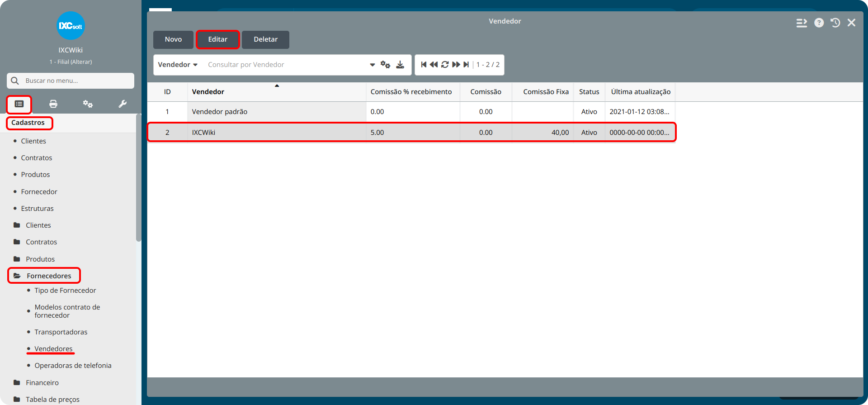Go to next page of results

pyautogui.click(x=456, y=65)
